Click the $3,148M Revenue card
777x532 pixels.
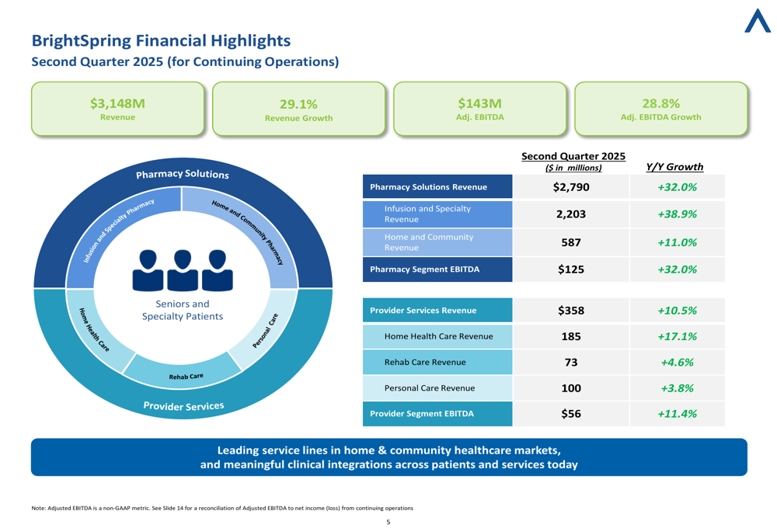coord(117,109)
